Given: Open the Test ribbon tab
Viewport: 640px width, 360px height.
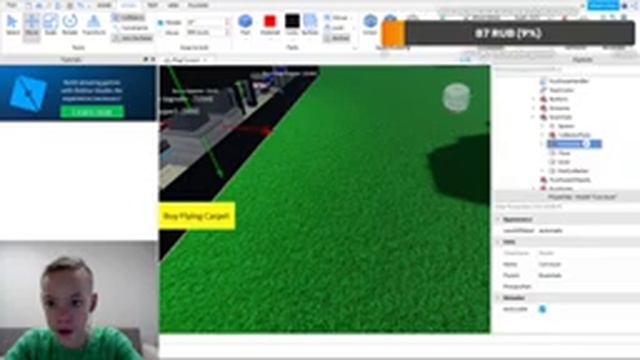Looking at the screenshot, I should [152, 5].
